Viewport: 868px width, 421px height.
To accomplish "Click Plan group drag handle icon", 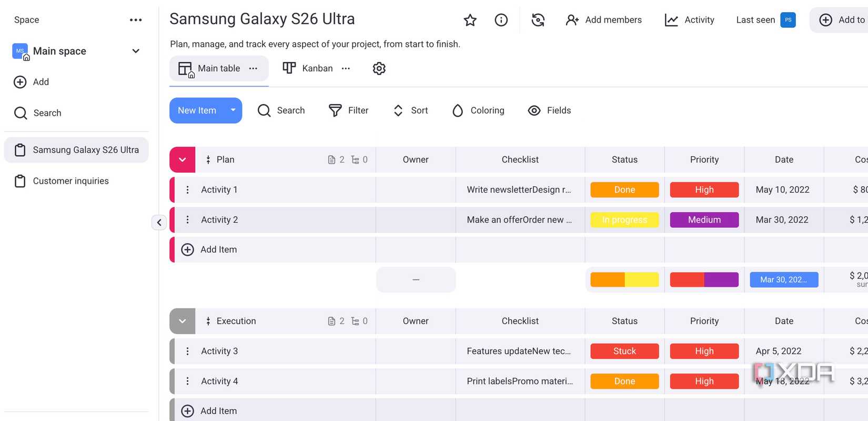I will click(x=208, y=159).
